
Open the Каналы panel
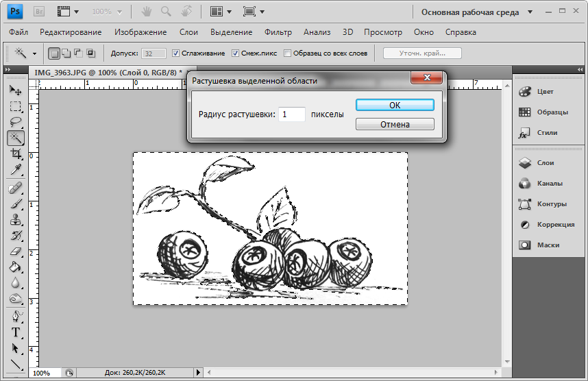549,184
